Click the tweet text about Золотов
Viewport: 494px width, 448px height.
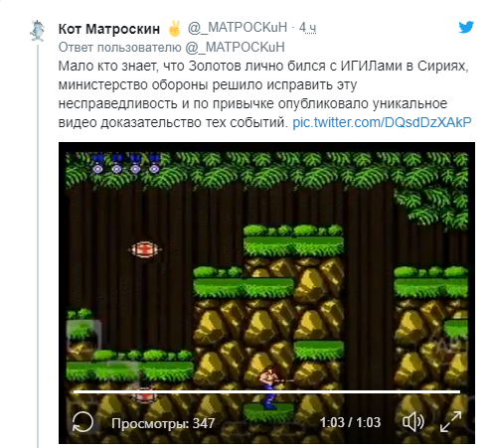[x=263, y=94]
